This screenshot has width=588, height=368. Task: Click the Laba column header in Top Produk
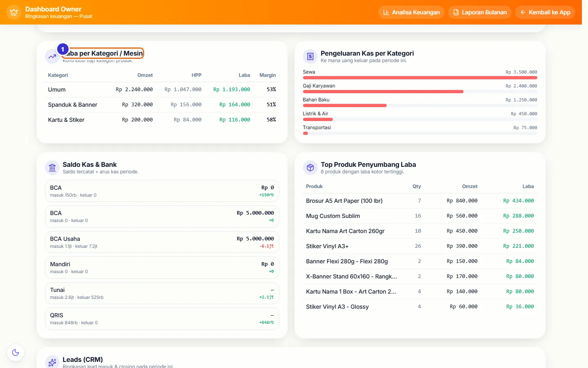click(x=528, y=186)
